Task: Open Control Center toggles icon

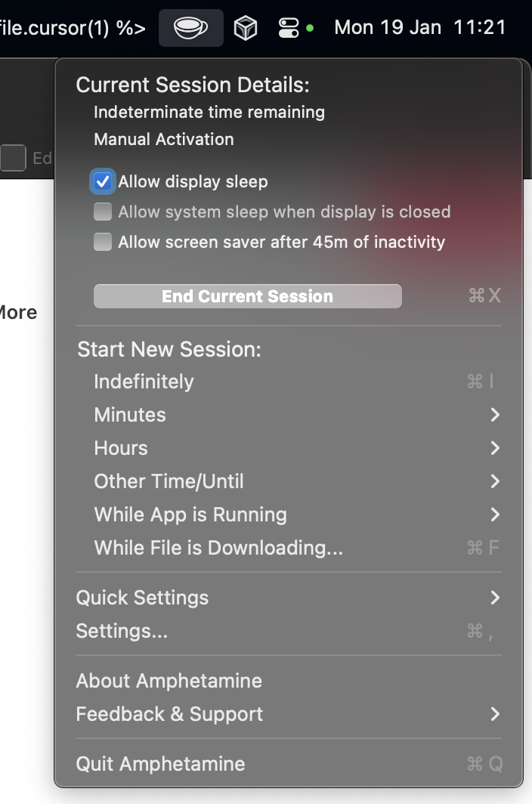Action: click(289, 29)
